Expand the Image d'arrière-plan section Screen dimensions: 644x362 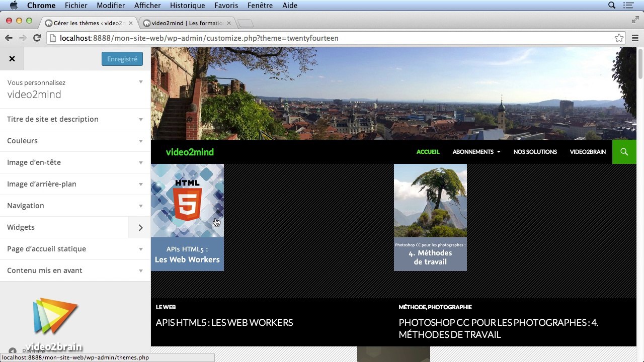[75, 184]
